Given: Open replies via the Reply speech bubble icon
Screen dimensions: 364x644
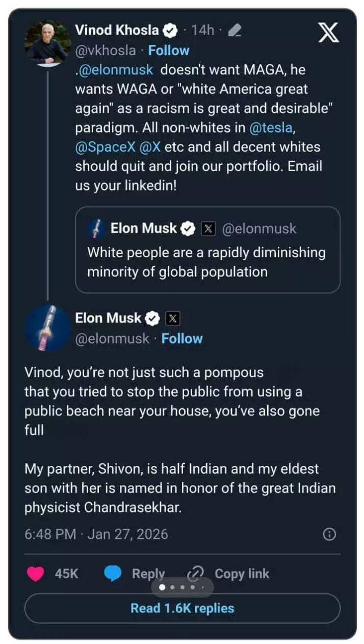Looking at the screenshot, I should coord(113,574).
